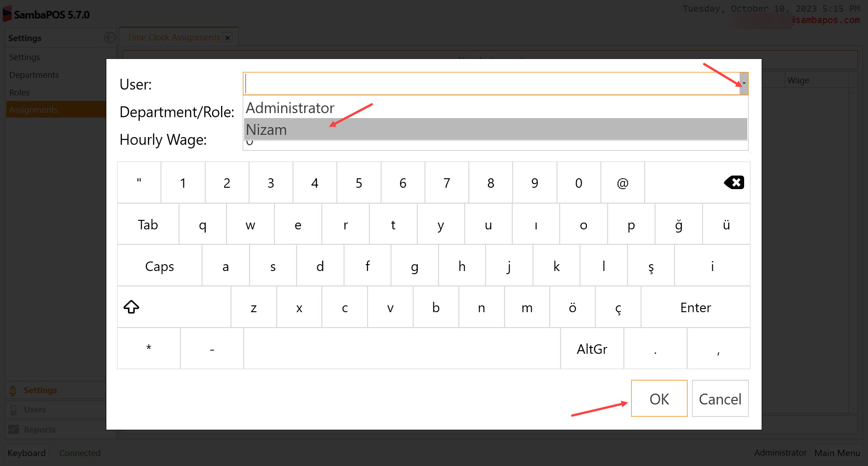The height and width of the screenshot is (466, 868).
Task: Open Reports using the reports icon
Action: click(x=14, y=429)
